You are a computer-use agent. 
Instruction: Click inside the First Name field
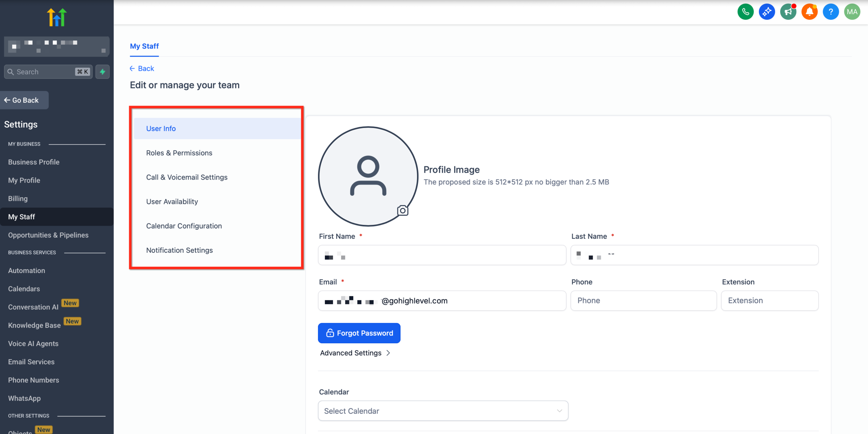pos(442,255)
